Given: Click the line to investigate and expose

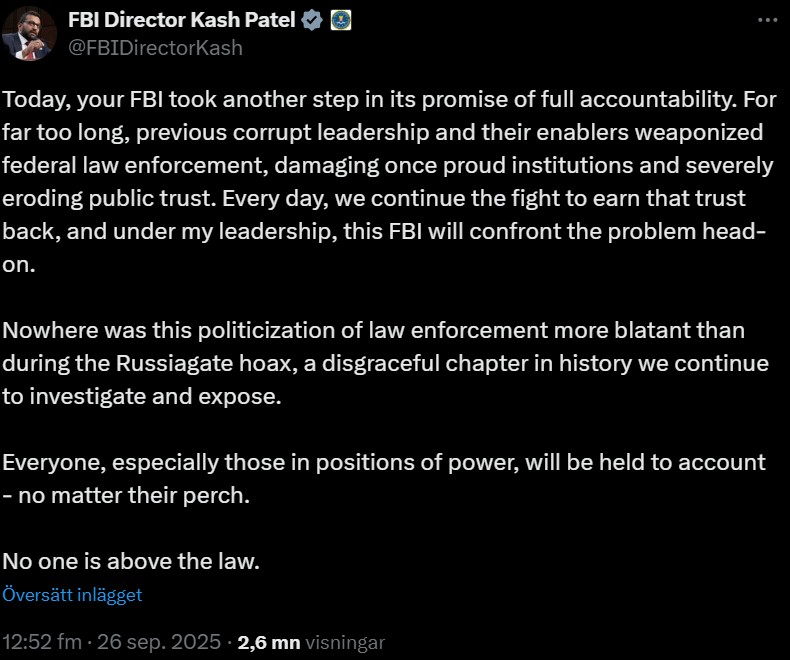Looking at the screenshot, I should 142,397.
